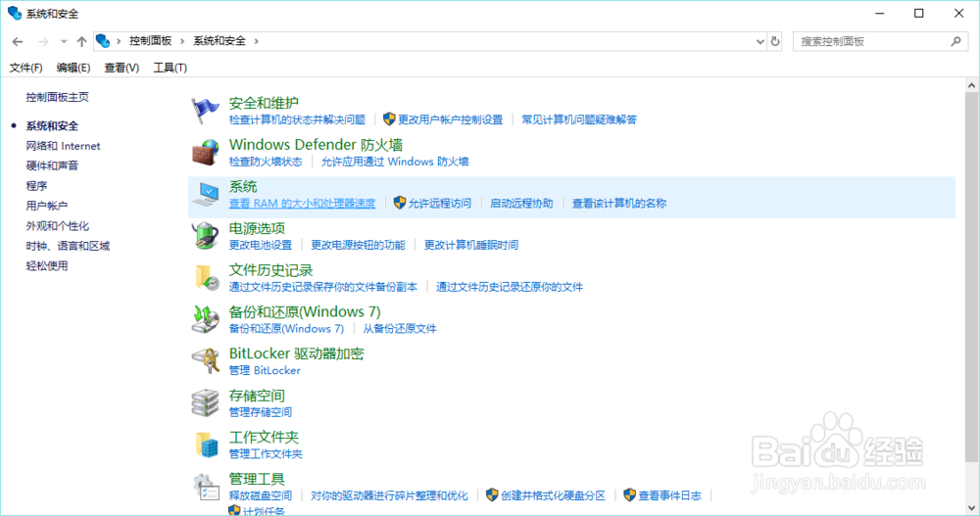Click 查看事件日志
The image size is (980, 516).
669,495
